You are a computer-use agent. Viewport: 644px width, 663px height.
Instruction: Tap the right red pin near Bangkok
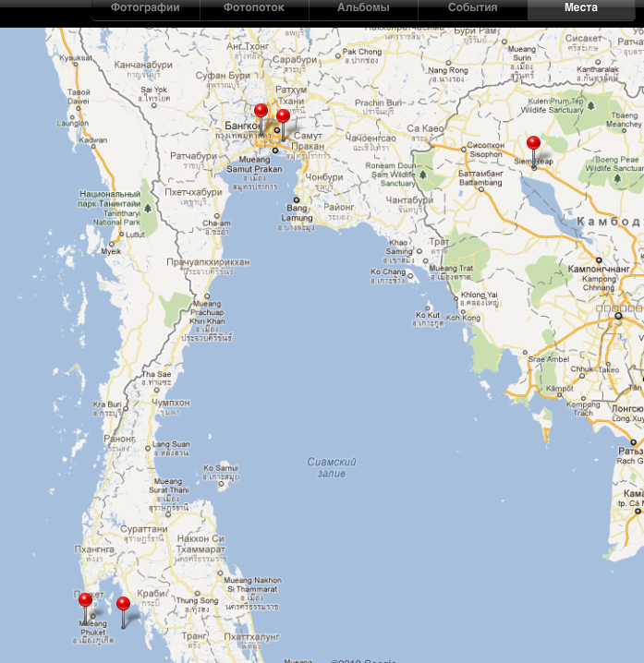tap(283, 117)
